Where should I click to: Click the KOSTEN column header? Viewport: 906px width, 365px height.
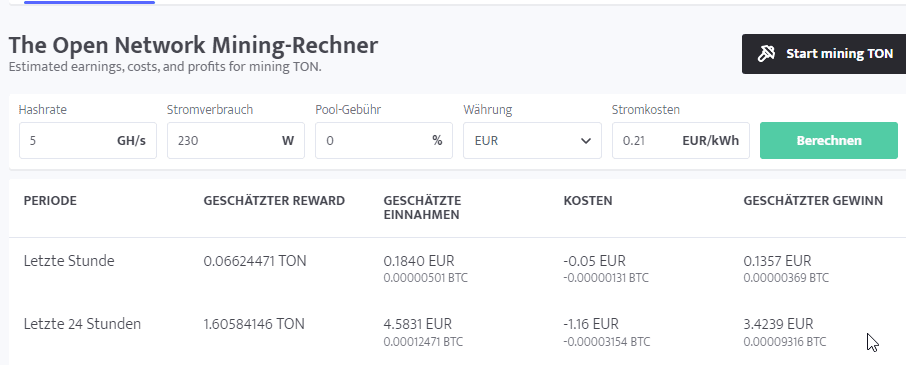[588, 201]
